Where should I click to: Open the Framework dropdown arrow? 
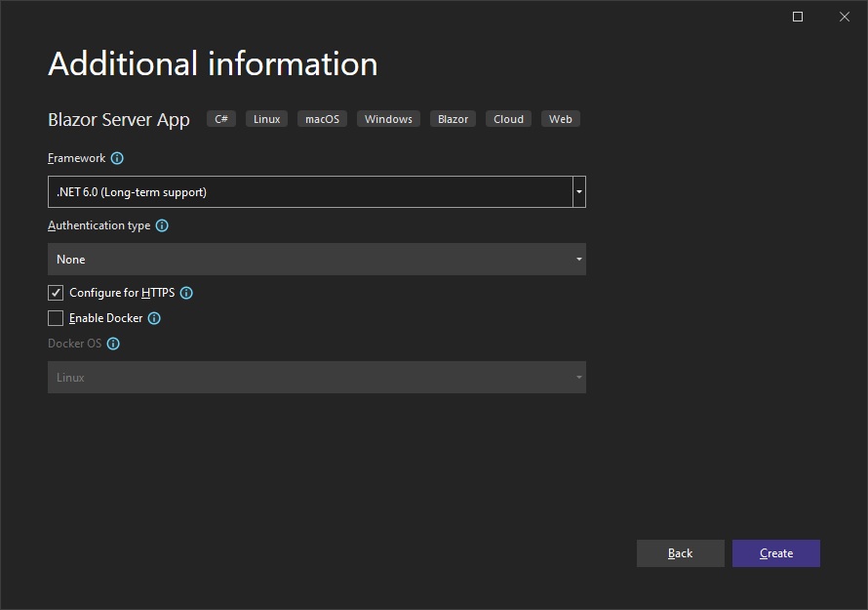pos(579,192)
